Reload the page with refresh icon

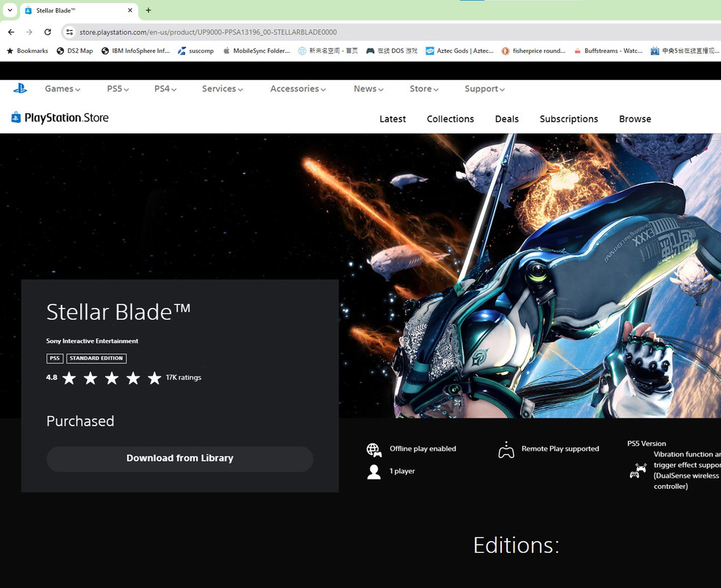click(x=47, y=32)
